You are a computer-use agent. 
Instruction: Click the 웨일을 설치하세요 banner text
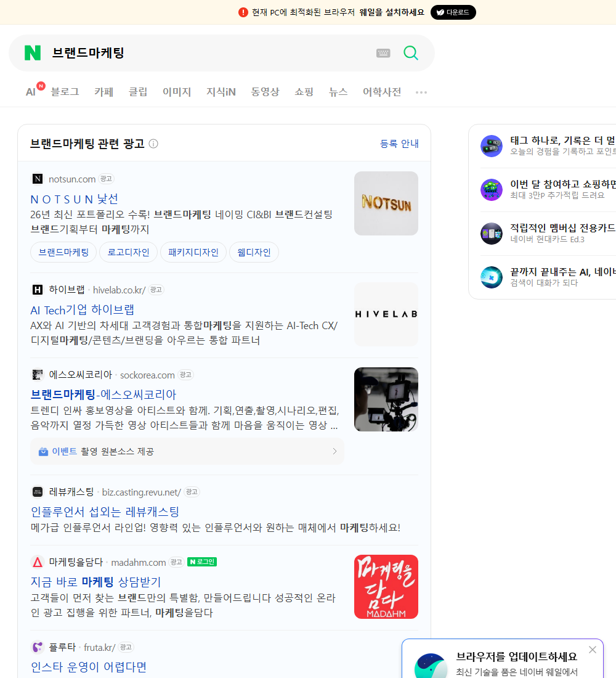[x=392, y=12]
